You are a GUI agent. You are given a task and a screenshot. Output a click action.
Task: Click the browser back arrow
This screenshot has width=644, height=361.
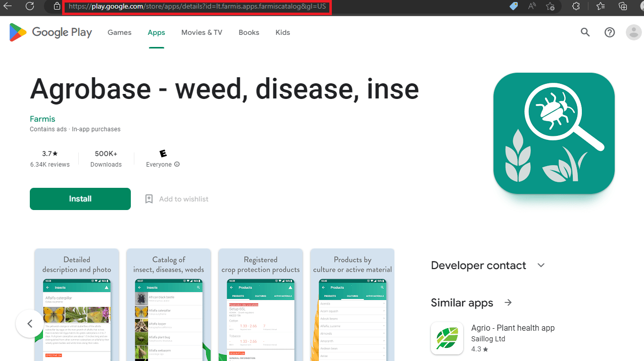8,6
